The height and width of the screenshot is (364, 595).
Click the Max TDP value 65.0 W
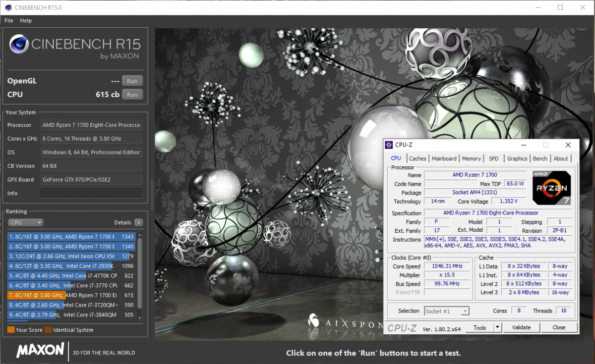click(515, 184)
